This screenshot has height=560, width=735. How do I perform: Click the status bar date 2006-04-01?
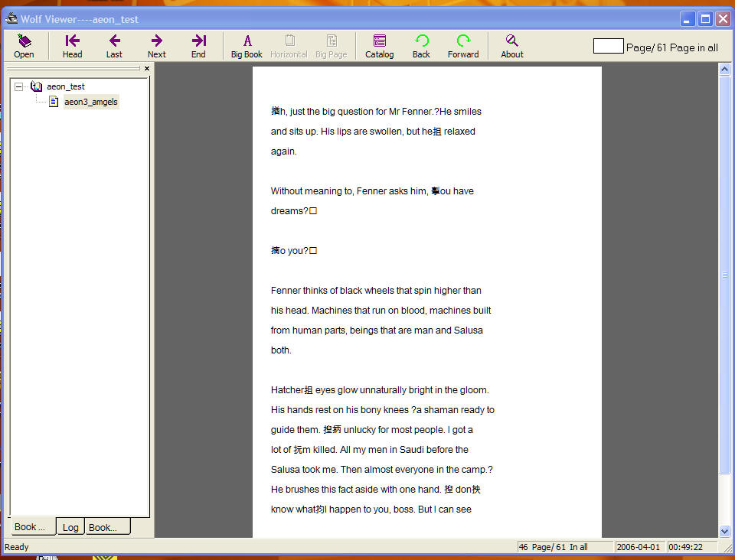pyautogui.click(x=639, y=547)
